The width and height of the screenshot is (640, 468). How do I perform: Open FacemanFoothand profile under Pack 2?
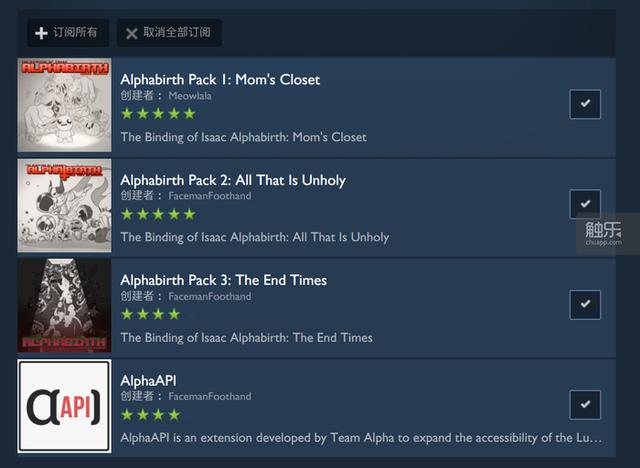click(210, 196)
